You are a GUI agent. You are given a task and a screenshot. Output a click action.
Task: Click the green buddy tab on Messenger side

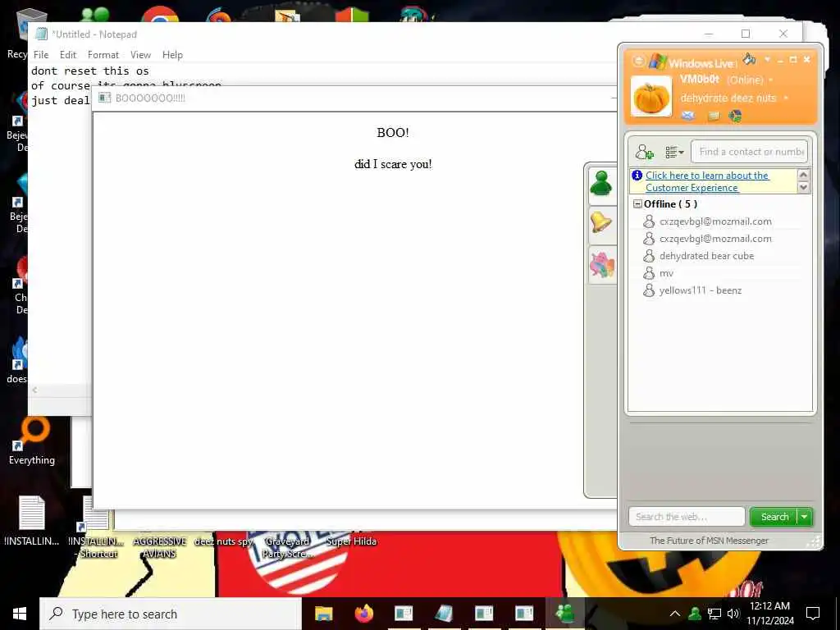click(x=601, y=185)
